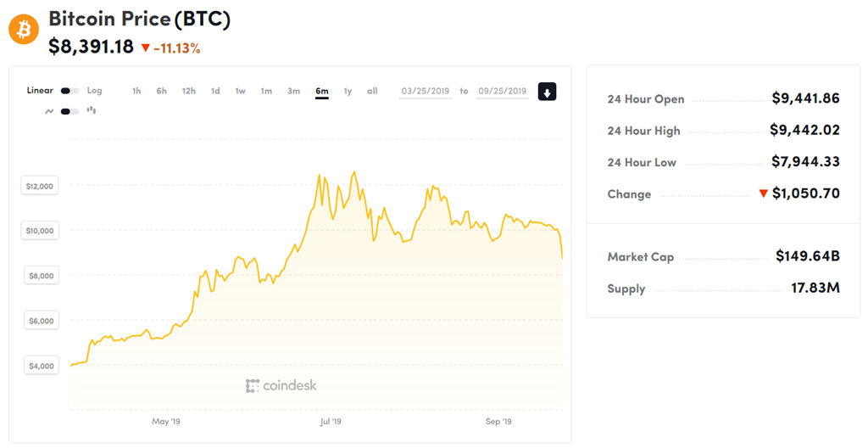Screen dimensions: 868x448
Task: Select the 12h time range
Action: [x=189, y=91]
